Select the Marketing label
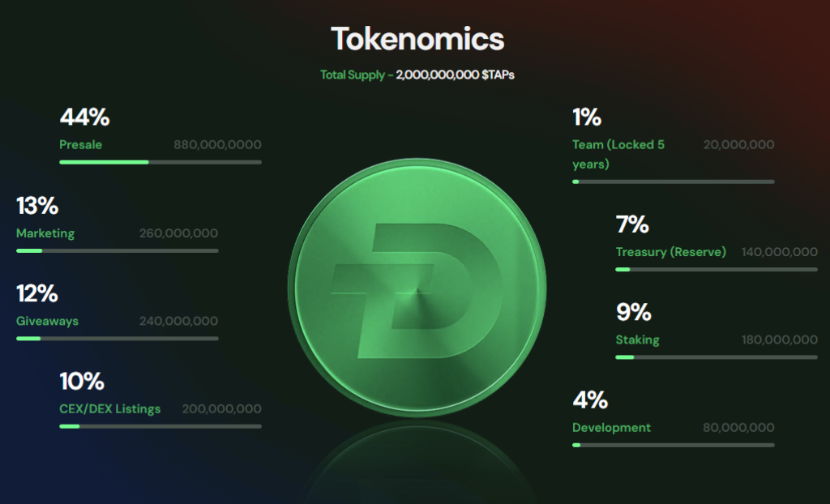Image resolution: width=830 pixels, height=504 pixels. tap(45, 233)
